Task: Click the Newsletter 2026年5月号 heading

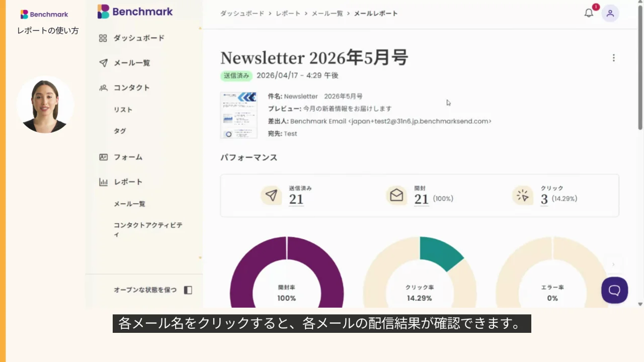Action: 314,58
